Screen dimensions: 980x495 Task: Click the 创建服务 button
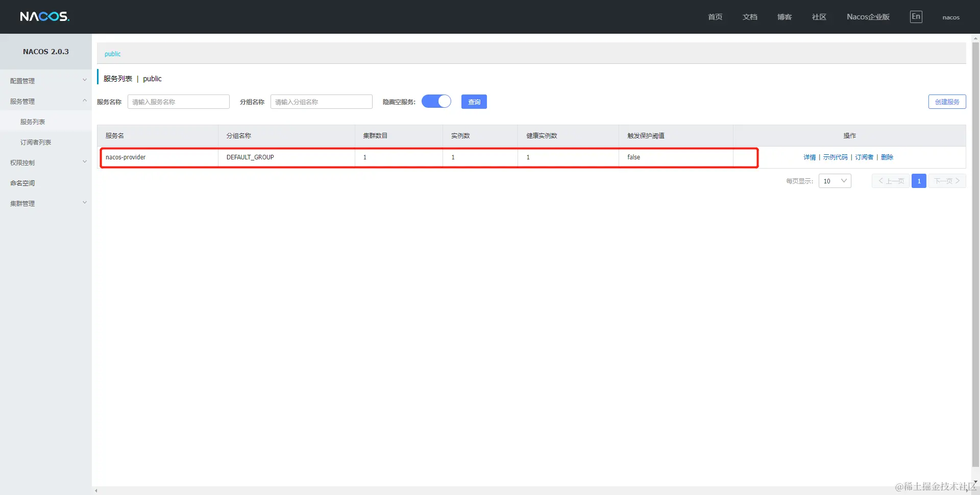click(947, 102)
